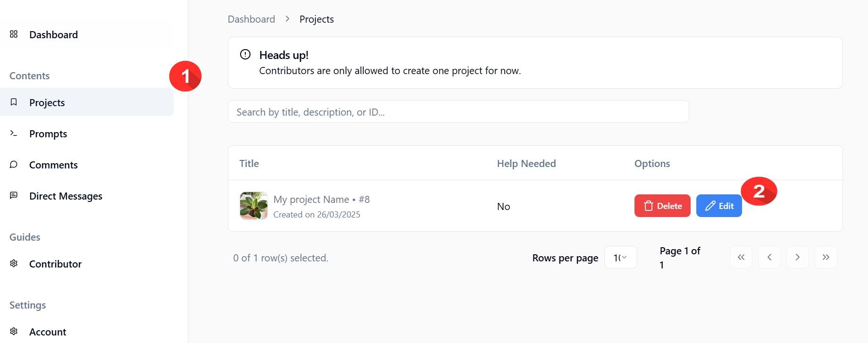Click the project search input field
The height and width of the screenshot is (343, 868).
coord(459,111)
